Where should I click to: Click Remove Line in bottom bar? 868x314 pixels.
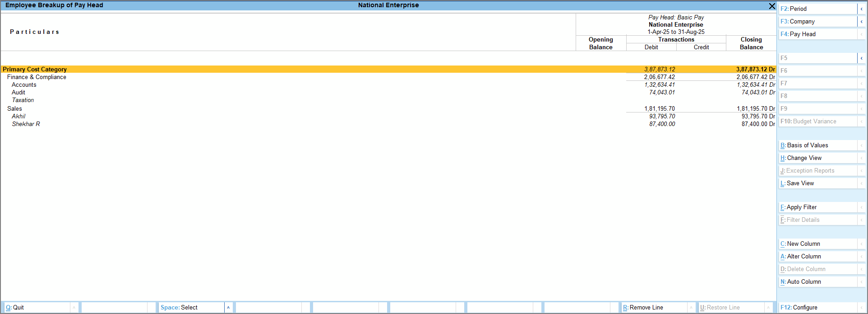[653, 307]
